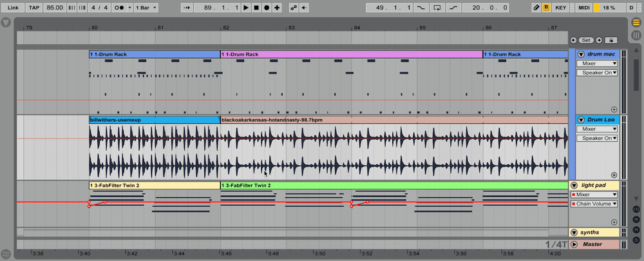Toggle the Returns (R) show button
The width and height of the screenshot is (644, 261).
pos(636,220)
